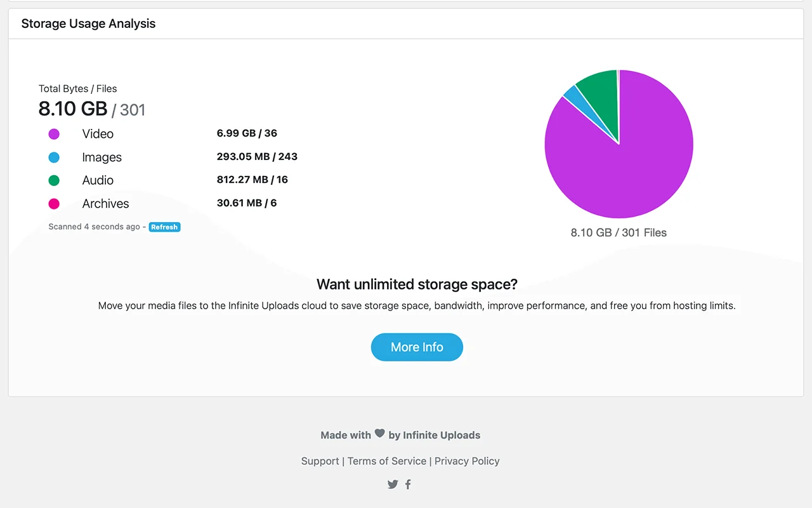Open the Privacy Policy link
The height and width of the screenshot is (508, 812).
[467, 461]
